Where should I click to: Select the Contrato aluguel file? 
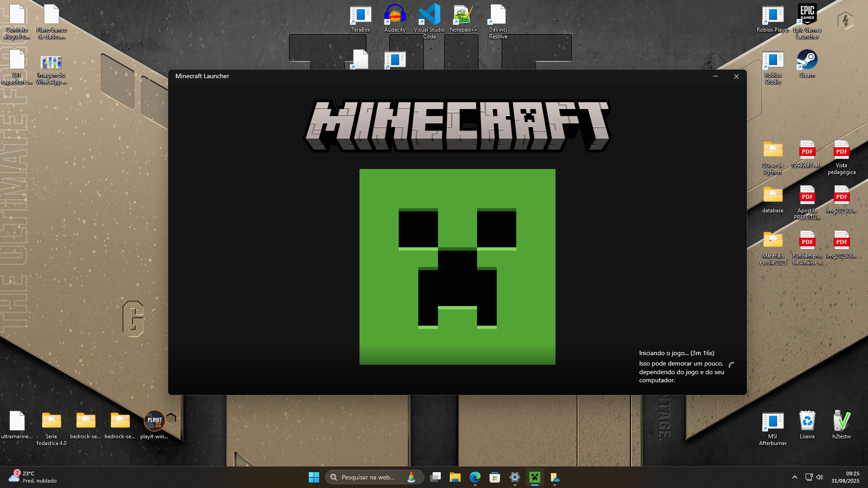(x=17, y=22)
